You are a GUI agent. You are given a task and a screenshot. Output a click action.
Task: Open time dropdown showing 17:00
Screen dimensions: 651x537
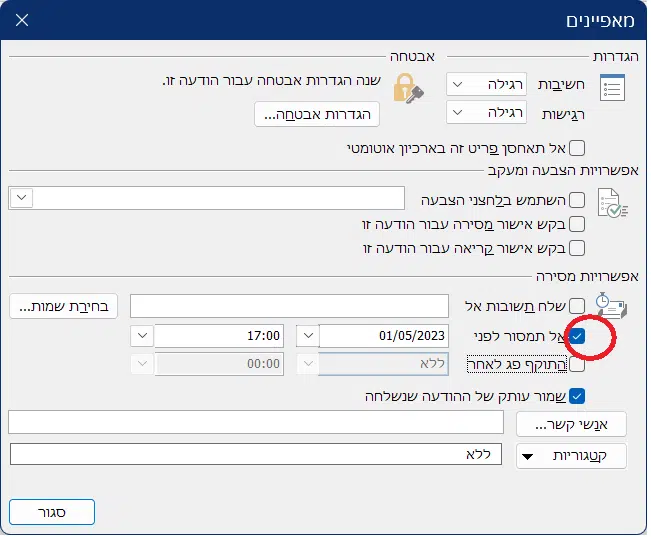pos(142,336)
